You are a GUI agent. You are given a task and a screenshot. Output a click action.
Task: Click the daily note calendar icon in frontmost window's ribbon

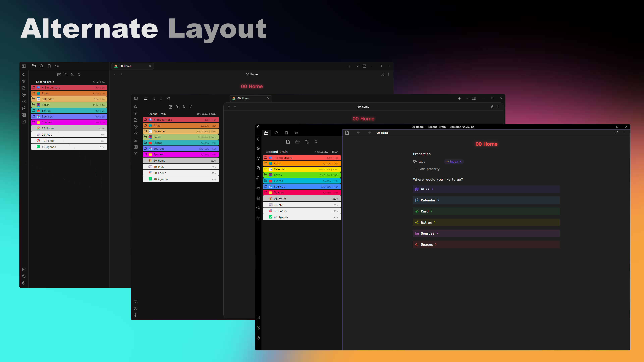click(x=258, y=218)
